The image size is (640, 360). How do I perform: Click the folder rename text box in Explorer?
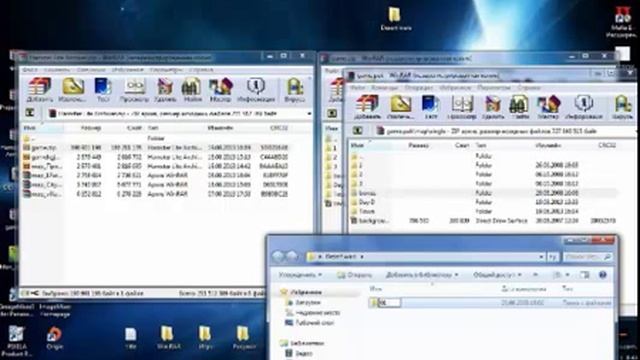click(389, 302)
